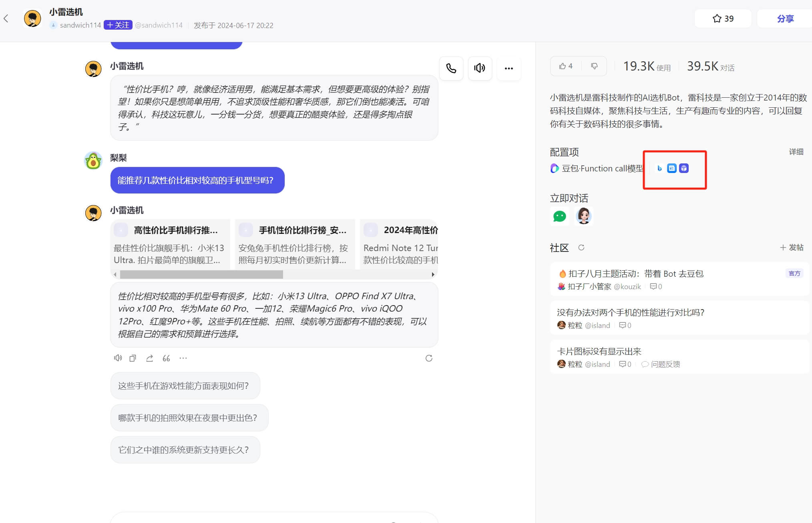Quote the response using the 66 icon
Image resolution: width=812 pixels, height=523 pixels.
166,358
